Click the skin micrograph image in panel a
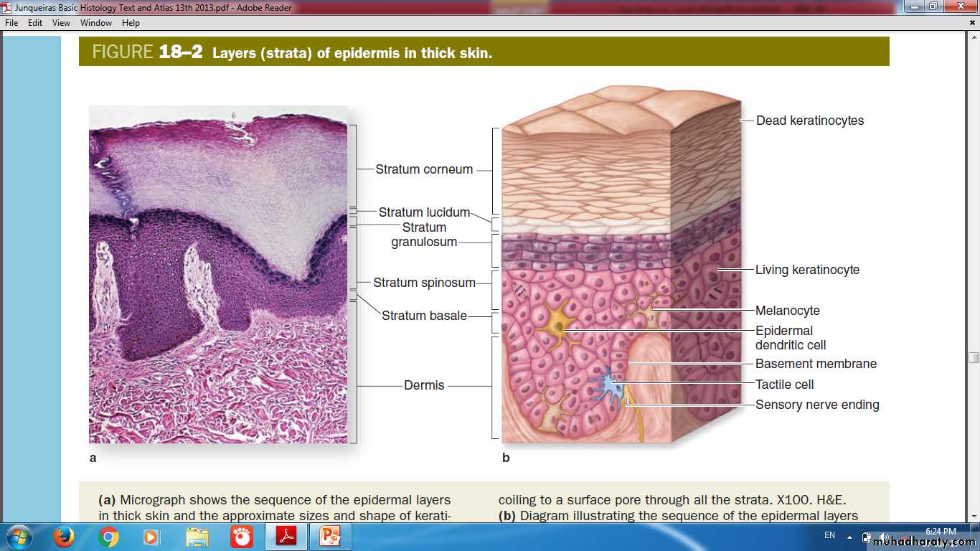This screenshot has width=980, height=551. [x=218, y=274]
